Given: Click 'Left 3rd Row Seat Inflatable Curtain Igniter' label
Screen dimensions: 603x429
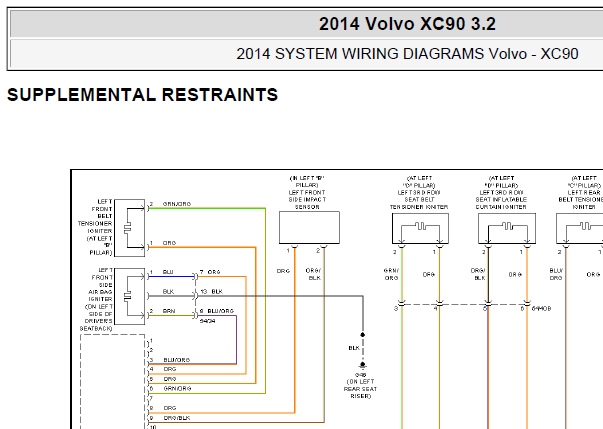Looking at the screenshot, I should [x=501, y=192].
